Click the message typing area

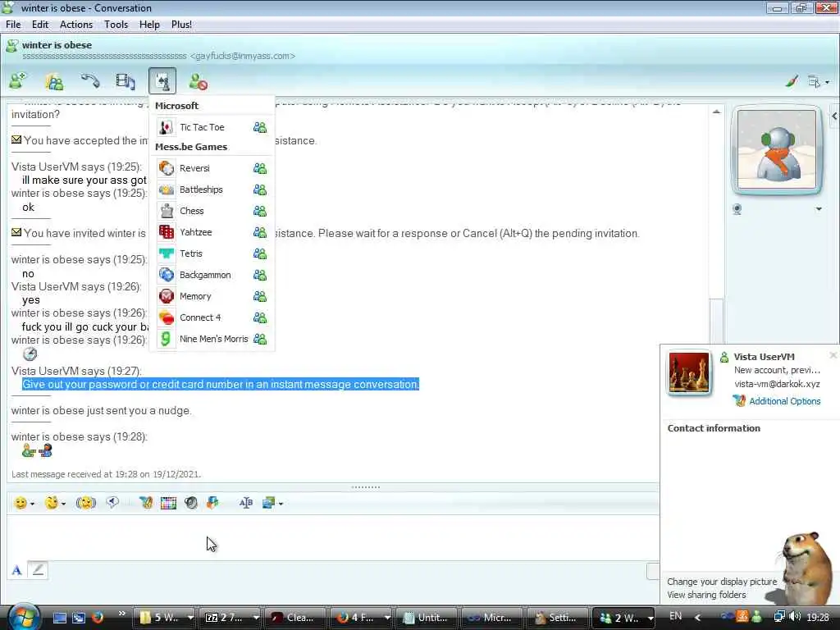(332, 537)
